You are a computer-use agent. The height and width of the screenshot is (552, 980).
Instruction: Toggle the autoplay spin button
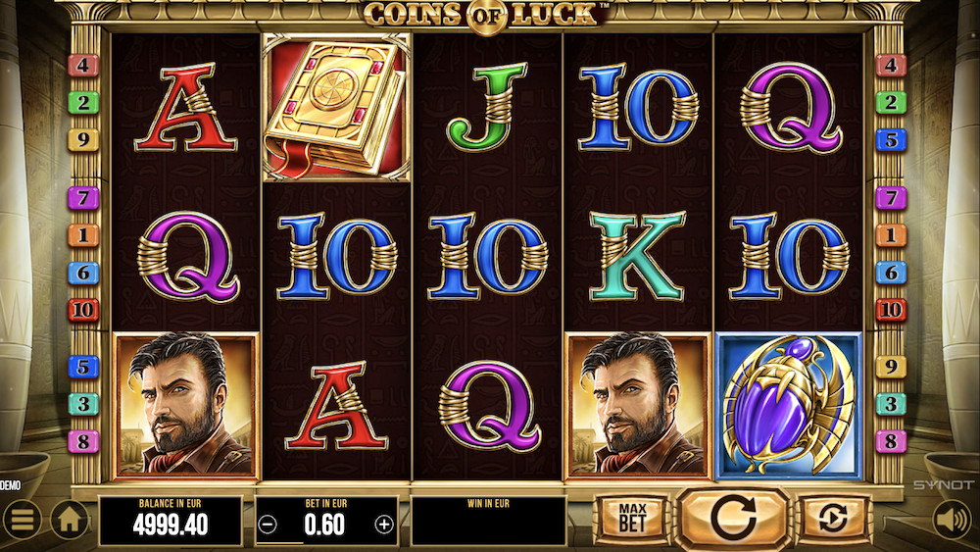point(832,519)
